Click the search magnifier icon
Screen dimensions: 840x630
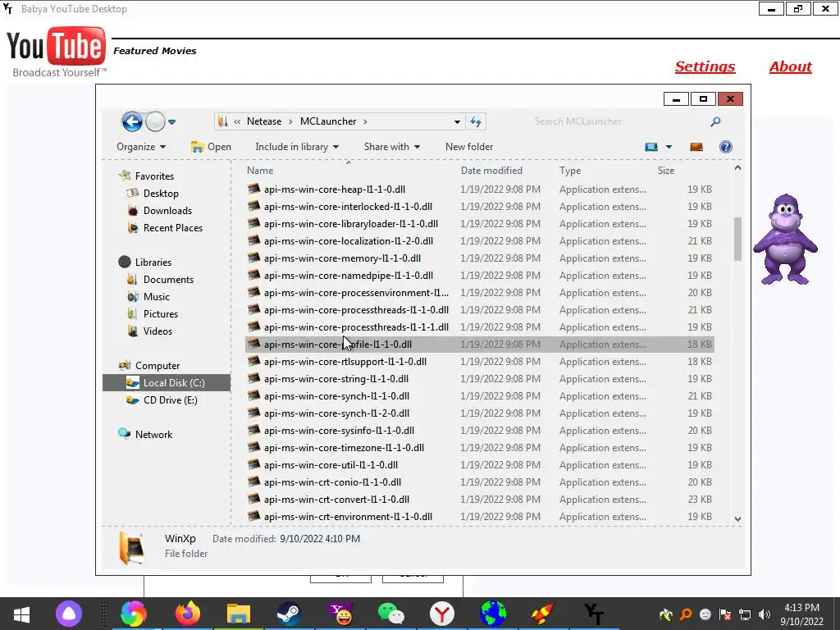715,121
